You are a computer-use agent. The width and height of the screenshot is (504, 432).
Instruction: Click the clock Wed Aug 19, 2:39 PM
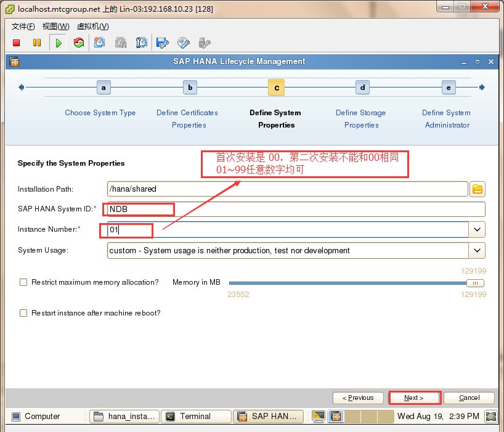point(439,416)
